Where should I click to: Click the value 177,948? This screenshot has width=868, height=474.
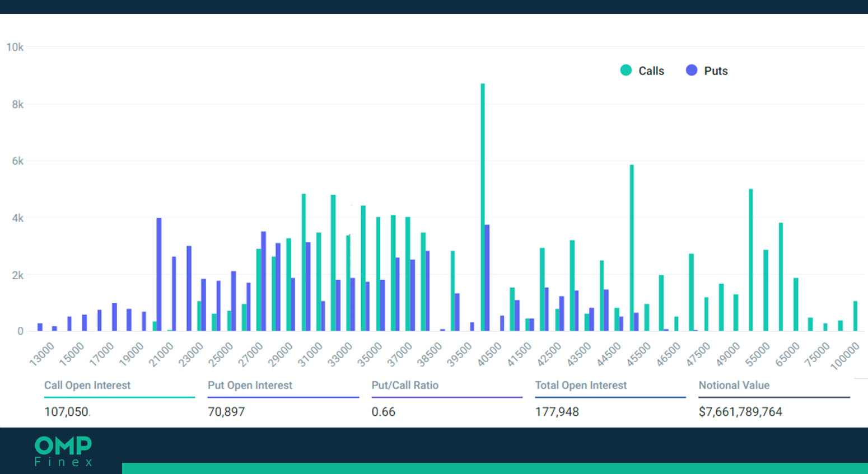557,412
